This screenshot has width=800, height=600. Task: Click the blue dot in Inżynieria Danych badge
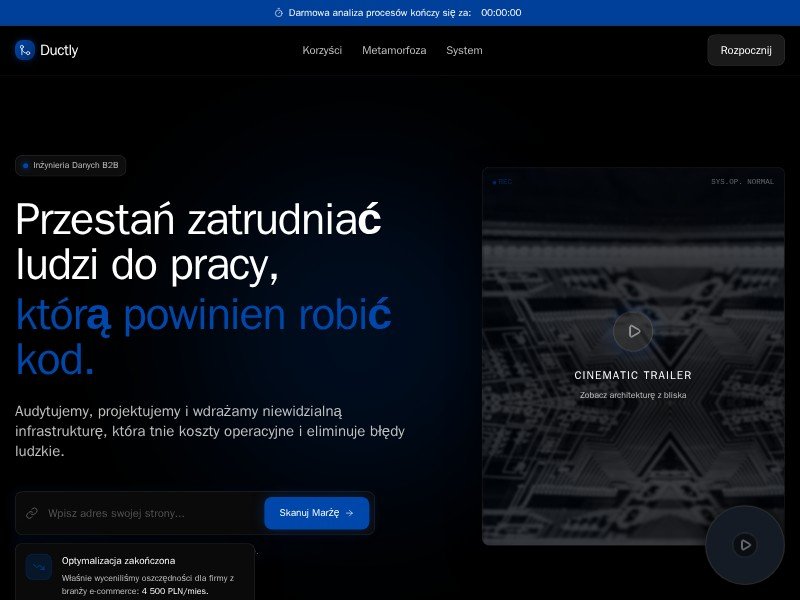26,165
